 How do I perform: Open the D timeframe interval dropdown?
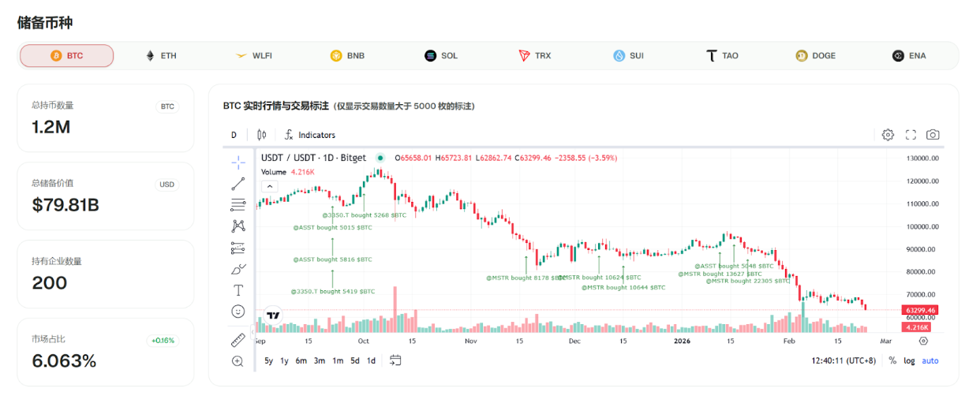point(234,135)
